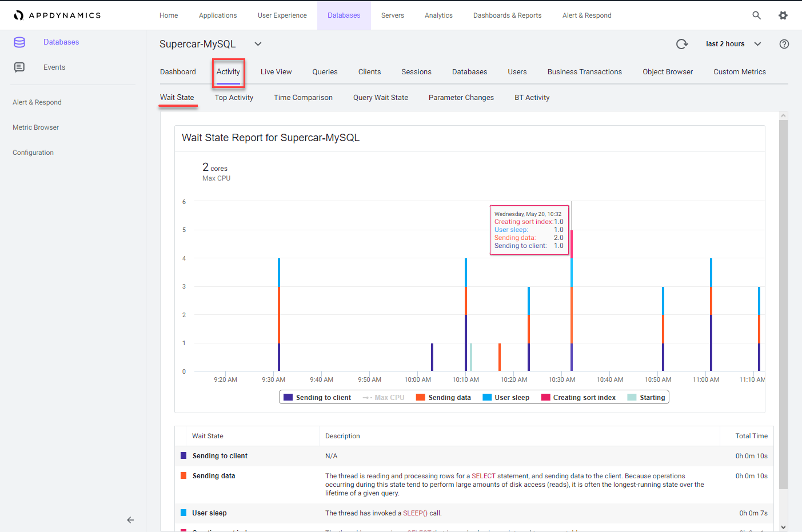Click scrollbar down arrow

[783, 527]
